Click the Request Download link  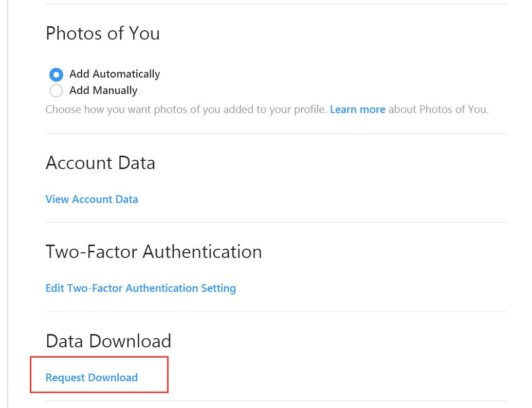91,378
